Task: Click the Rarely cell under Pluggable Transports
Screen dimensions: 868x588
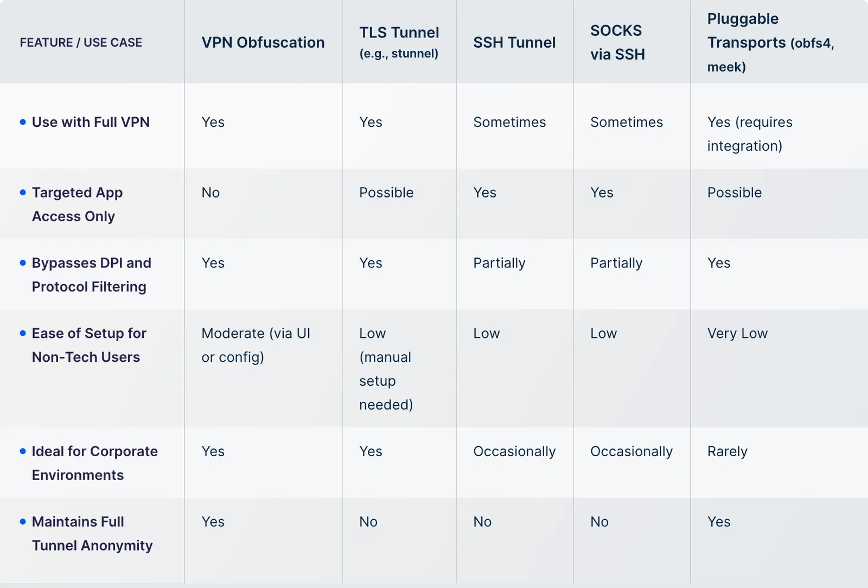Action: pos(727,451)
